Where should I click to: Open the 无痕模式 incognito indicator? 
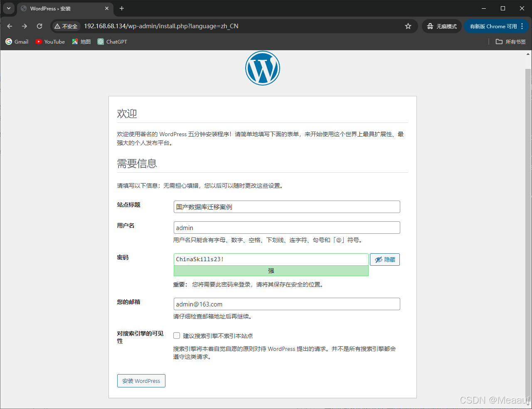tap(442, 26)
